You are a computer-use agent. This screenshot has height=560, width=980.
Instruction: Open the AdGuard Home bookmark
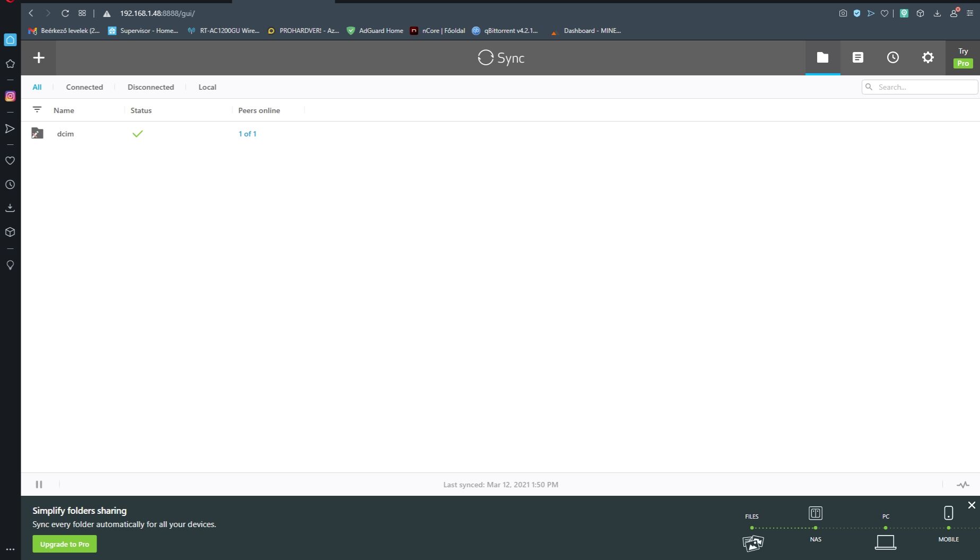[x=375, y=31]
